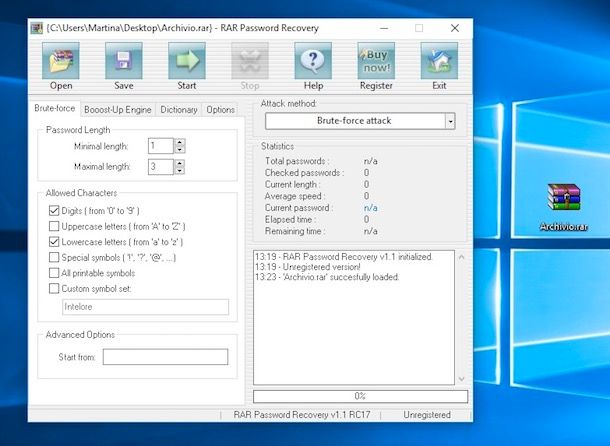This screenshot has height=446, width=610.
Task: Expand the Attack method dropdown arrow
Action: [x=450, y=121]
